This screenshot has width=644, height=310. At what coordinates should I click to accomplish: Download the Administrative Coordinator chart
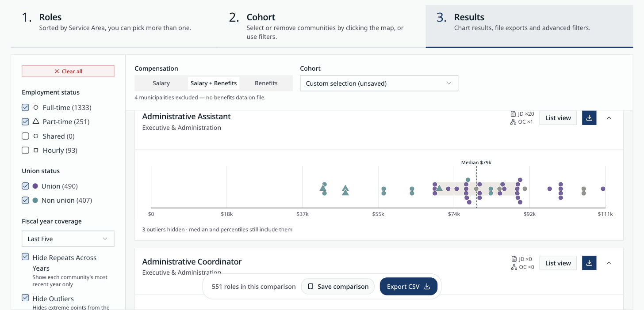click(x=589, y=263)
